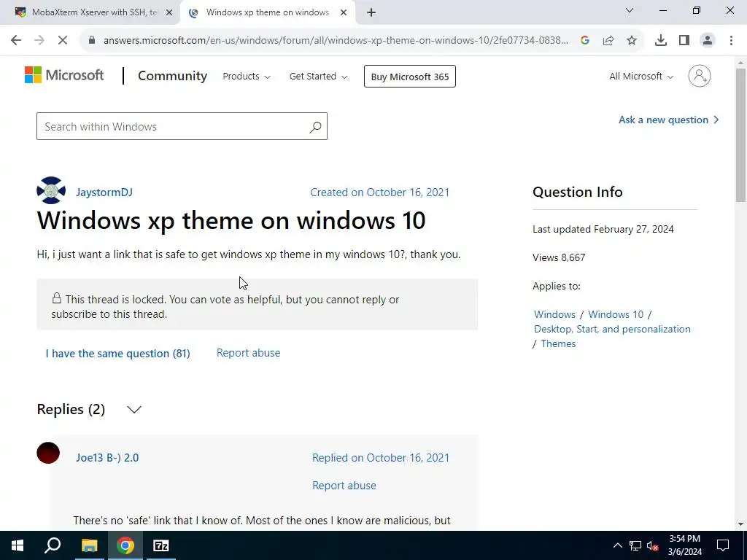
Task: Open the Community home link
Action: click(x=172, y=76)
